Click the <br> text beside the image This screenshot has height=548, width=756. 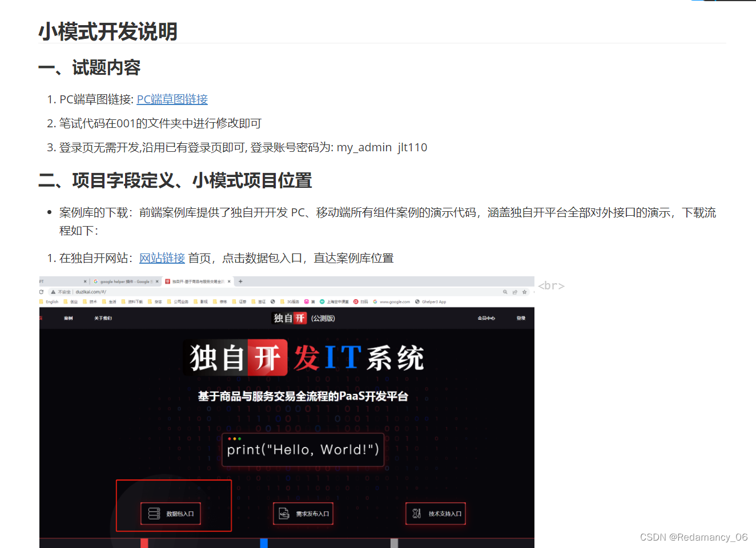(x=551, y=285)
